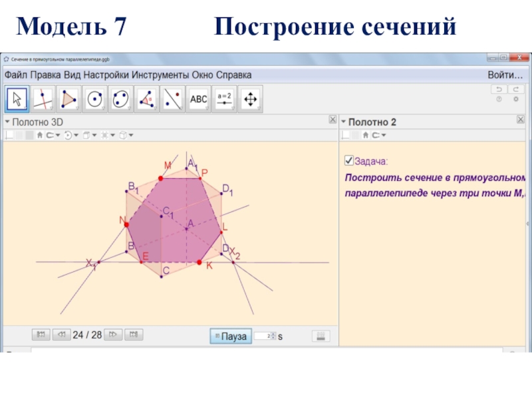The image size is (532, 399).
Task: Reset Полотно 2 to standard view
Action: [x=365, y=136]
